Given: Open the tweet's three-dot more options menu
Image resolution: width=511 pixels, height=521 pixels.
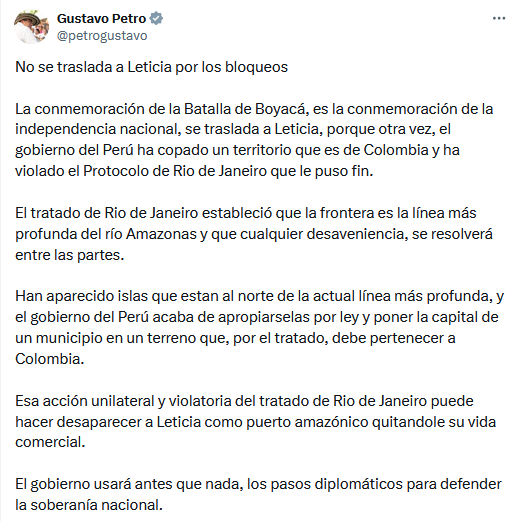Looking at the screenshot, I should (x=499, y=19).
